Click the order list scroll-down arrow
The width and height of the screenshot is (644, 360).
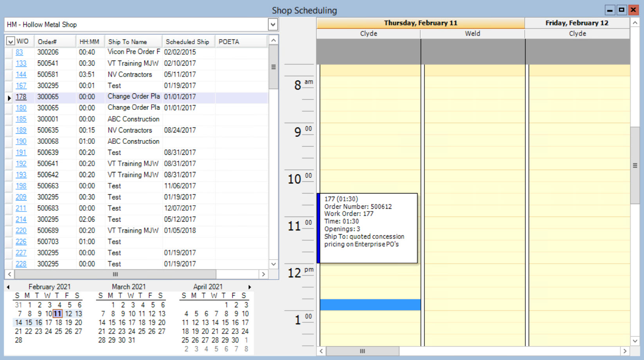(x=273, y=264)
